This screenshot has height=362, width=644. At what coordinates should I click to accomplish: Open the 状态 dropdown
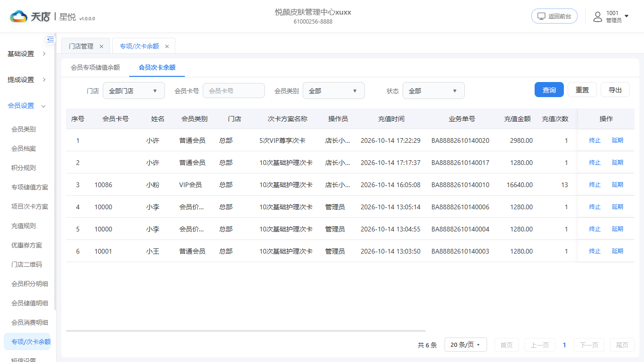point(434,91)
